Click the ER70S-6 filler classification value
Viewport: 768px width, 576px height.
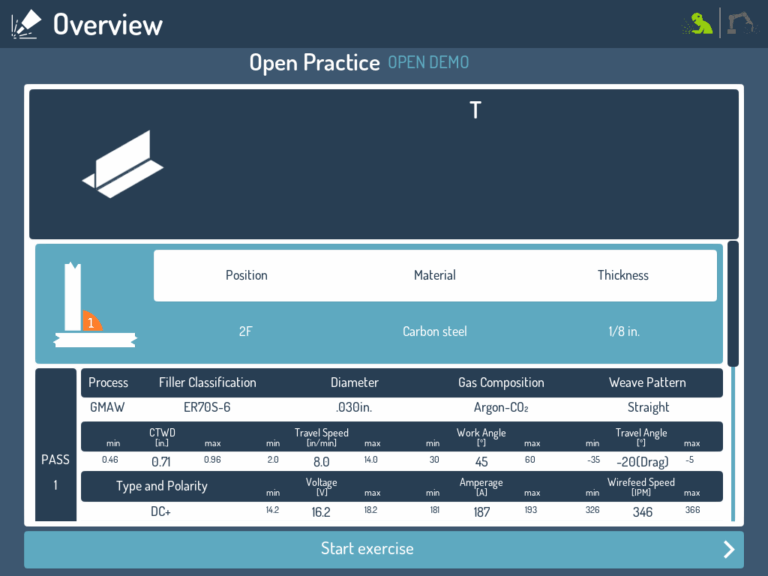click(x=207, y=408)
